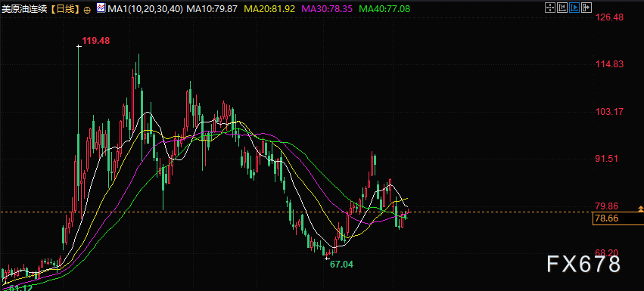Image resolution: width=644 pixels, height=291 pixels.
Task: Click the 114.83 price axis label
Action: point(609,64)
